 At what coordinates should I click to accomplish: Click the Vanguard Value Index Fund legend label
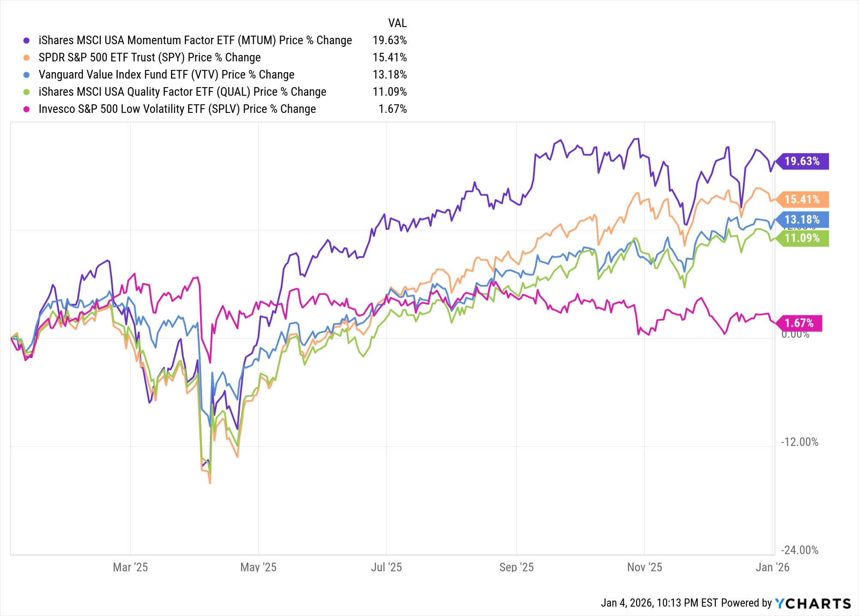point(167,75)
